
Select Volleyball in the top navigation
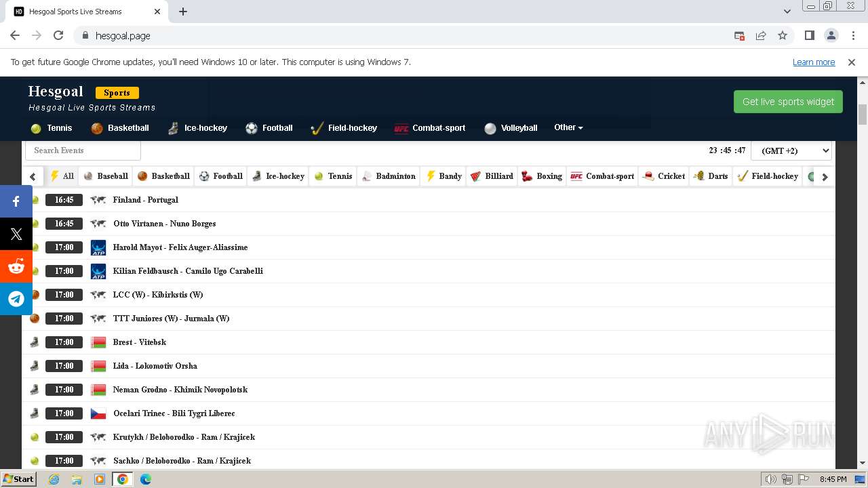pyautogui.click(x=511, y=128)
